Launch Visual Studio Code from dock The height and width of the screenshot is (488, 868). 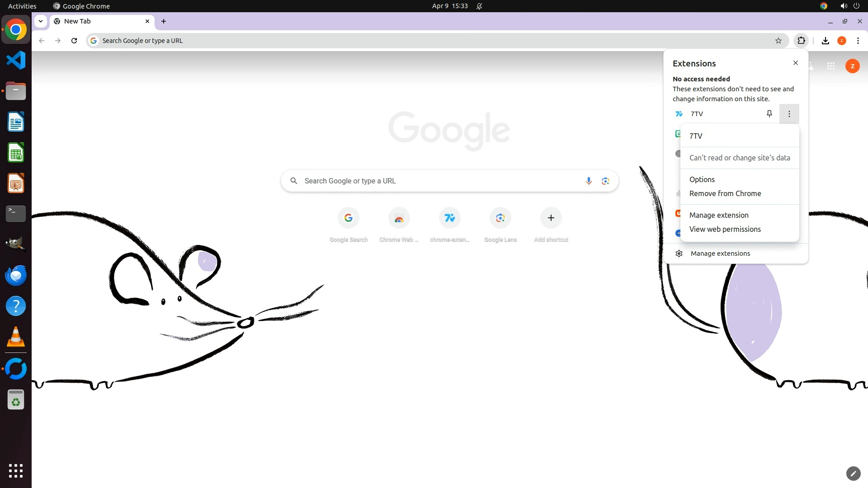click(x=16, y=60)
